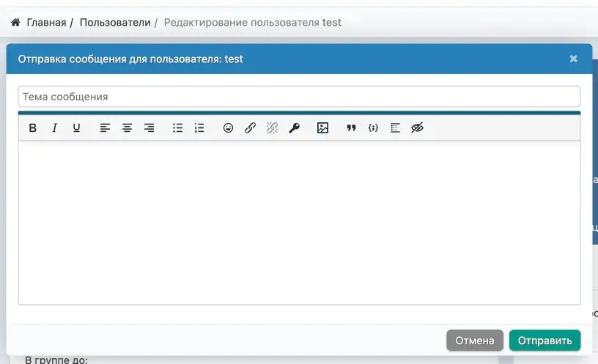Toggle bold formatting in editor toolbar
This screenshot has height=364, width=598.
click(33, 127)
